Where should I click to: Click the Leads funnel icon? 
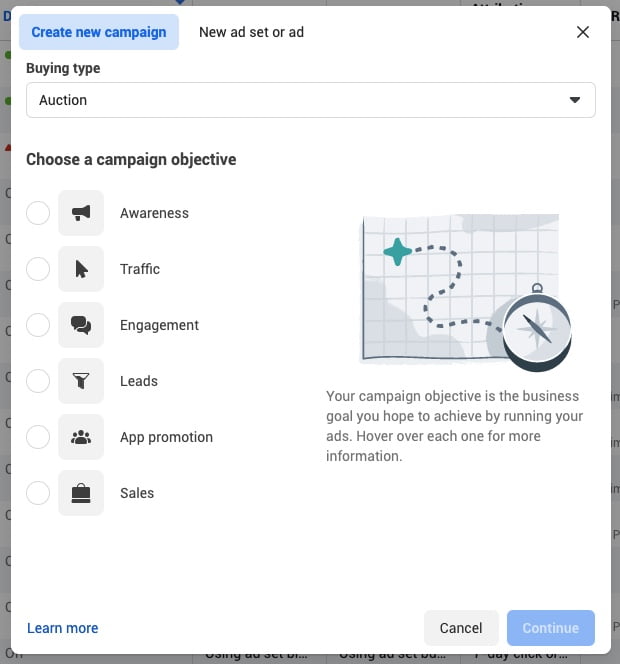pyautogui.click(x=81, y=381)
